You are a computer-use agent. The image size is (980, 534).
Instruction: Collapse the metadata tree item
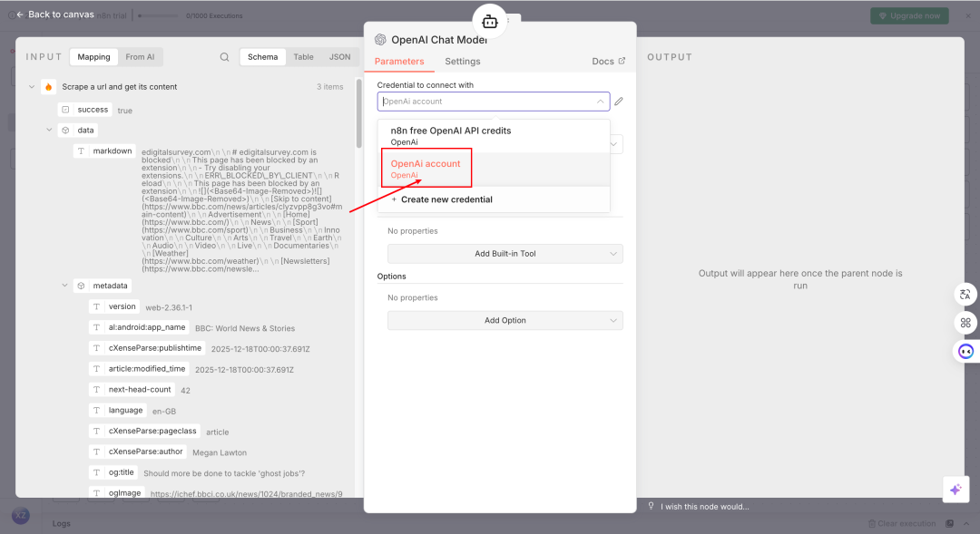pyautogui.click(x=64, y=286)
